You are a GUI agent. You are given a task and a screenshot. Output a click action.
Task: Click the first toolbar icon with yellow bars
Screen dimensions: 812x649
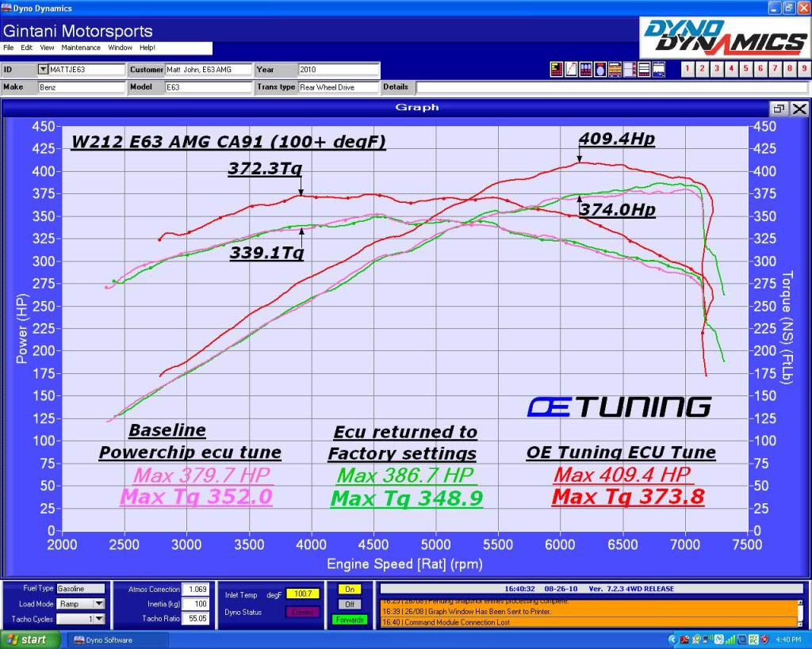[557, 70]
